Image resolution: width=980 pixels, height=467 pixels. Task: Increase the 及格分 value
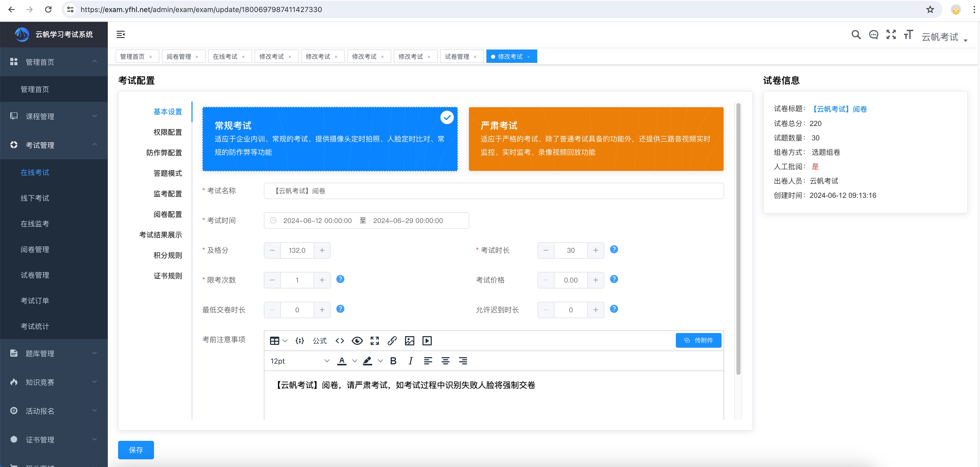(322, 250)
